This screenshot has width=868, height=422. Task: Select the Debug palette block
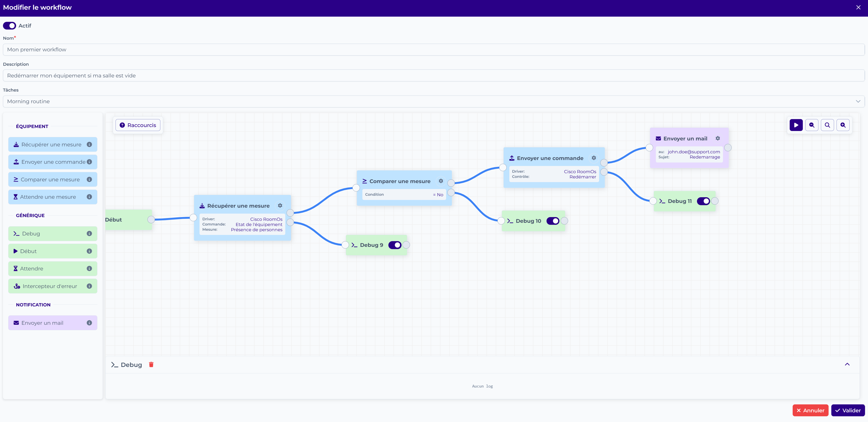(53, 233)
